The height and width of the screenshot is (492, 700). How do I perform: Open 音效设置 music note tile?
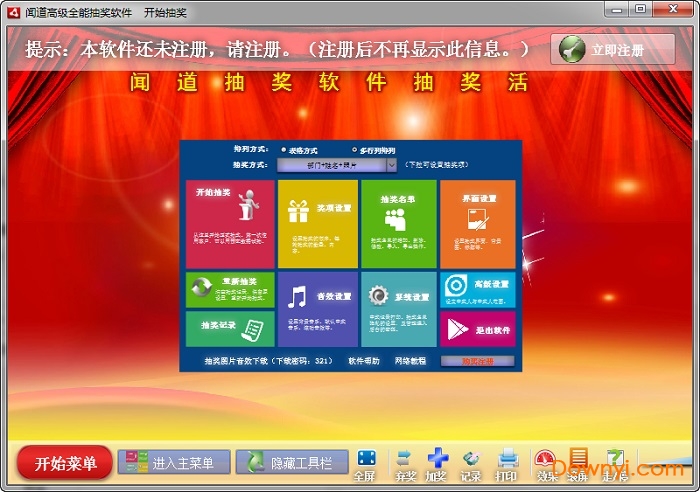317,309
